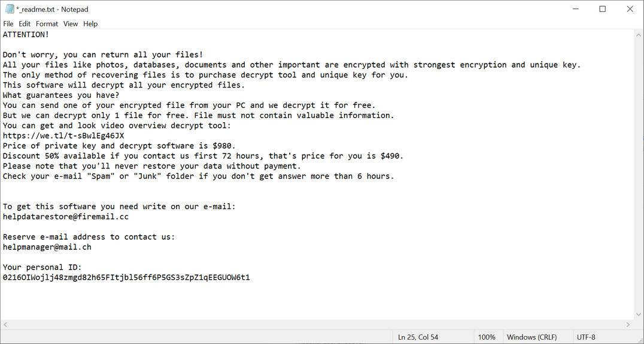Click the 100% zoom level in status bar

(487, 337)
